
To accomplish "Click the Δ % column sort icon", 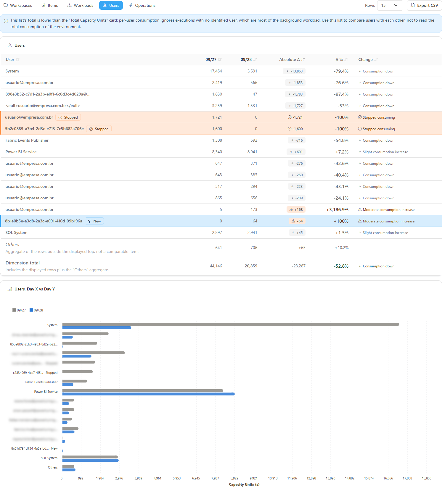I will 346,59.
